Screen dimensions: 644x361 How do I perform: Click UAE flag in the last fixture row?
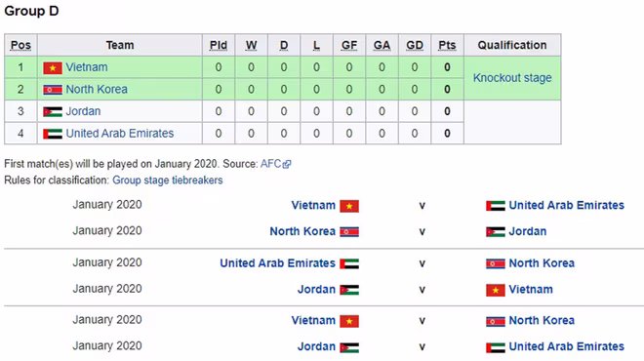496,347
